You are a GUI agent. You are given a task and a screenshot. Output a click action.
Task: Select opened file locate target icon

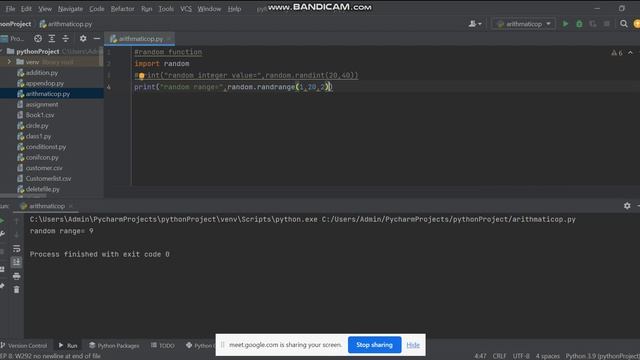click(38, 38)
